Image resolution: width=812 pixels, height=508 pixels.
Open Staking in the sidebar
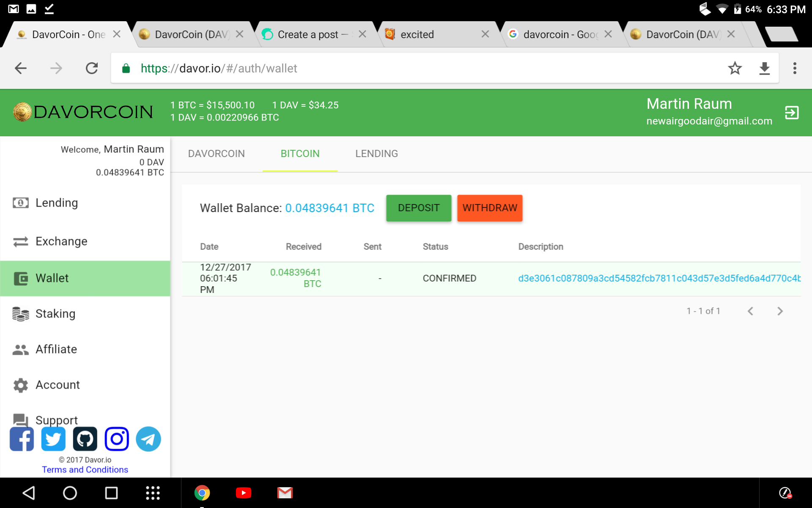click(x=85, y=314)
